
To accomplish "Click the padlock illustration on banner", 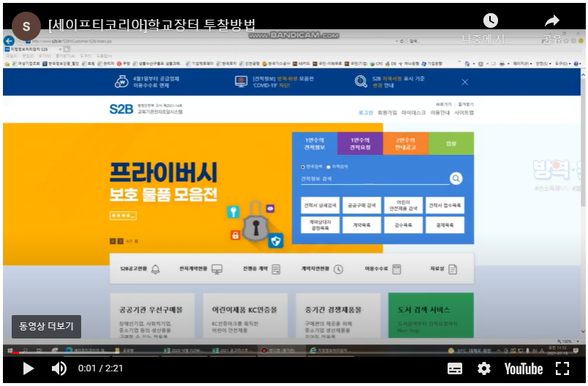I will point(256,222).
